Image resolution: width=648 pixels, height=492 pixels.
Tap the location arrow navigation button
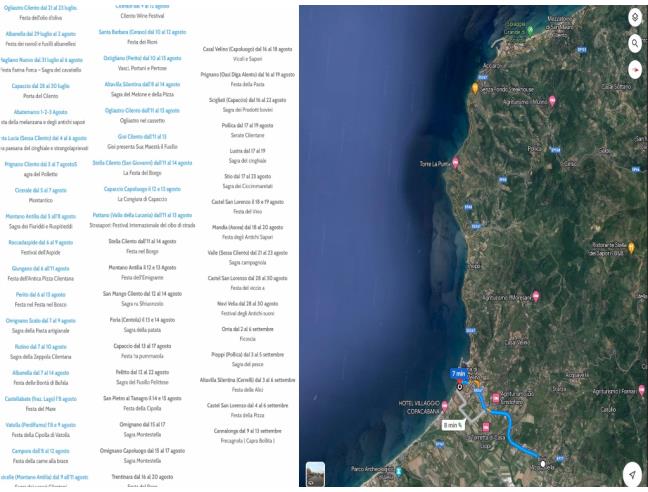pyautogui.click(x=632, y=475)
